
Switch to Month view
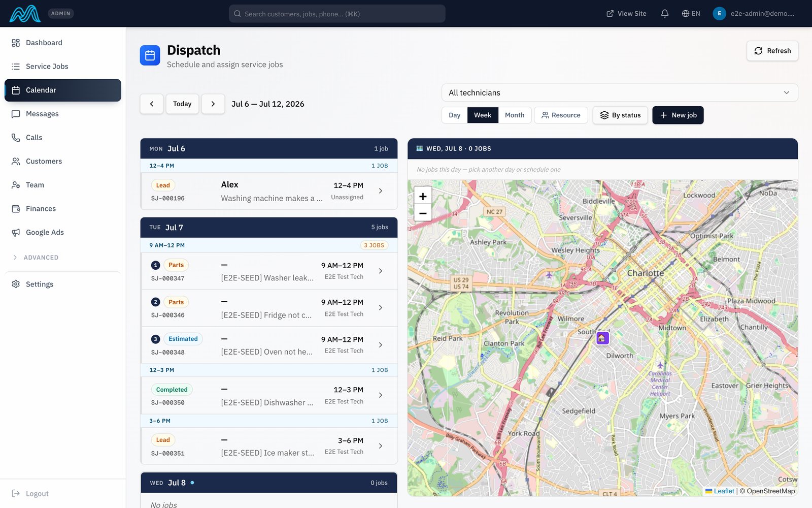pos(515,115)
